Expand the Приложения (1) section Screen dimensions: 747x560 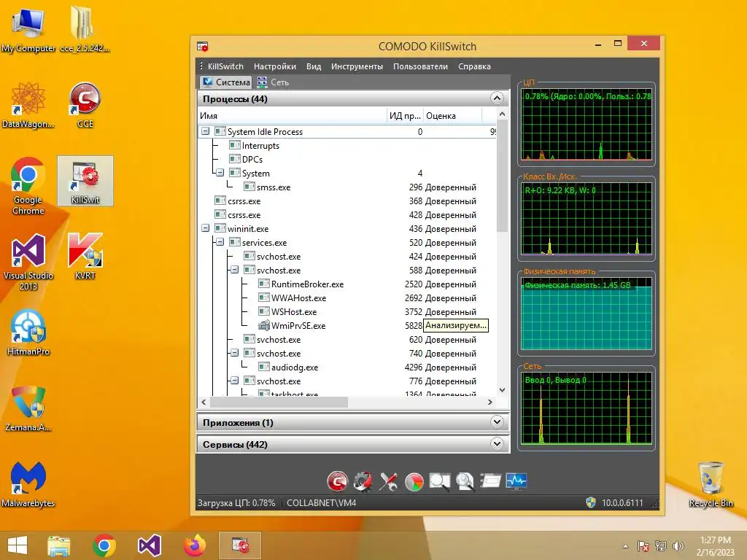pyautogui.click(x=497, y=422)
